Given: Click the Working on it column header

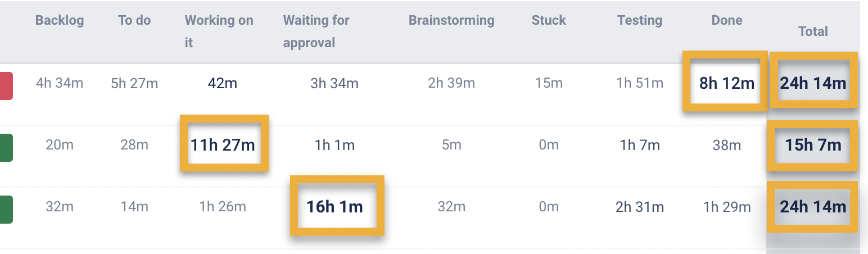Looking at the screenshot, I should (219, 31).
